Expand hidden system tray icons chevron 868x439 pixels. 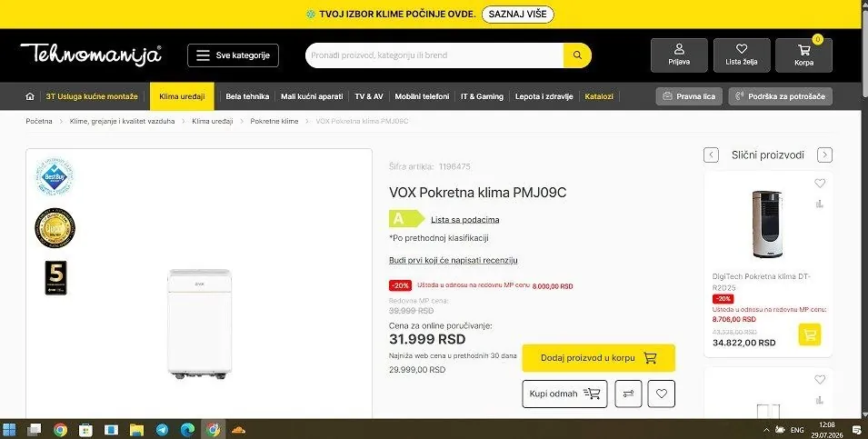click(x=766, y=430)
